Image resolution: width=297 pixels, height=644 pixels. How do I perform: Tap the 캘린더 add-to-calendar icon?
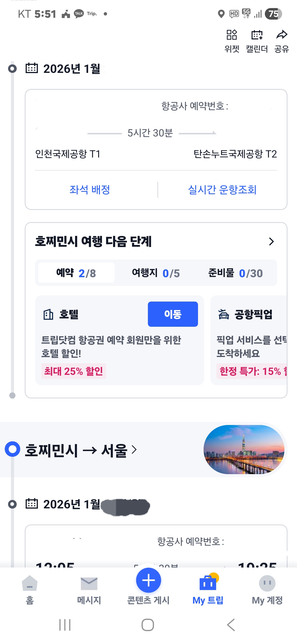pos(257,35)
